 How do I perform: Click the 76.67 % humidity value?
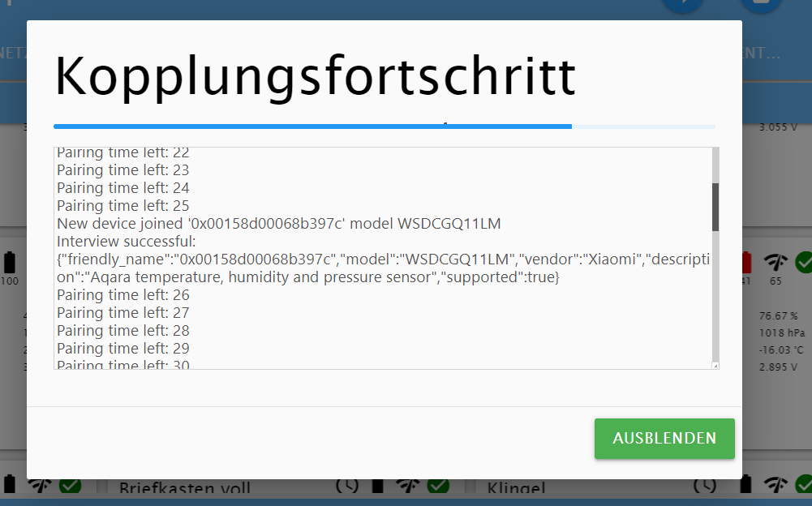tap(779, 315)
